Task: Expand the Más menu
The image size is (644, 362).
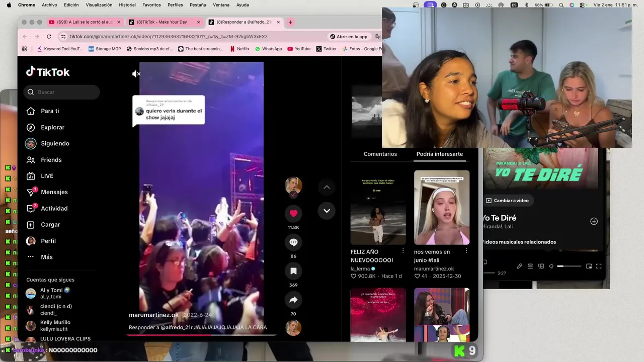Action: 46,257
